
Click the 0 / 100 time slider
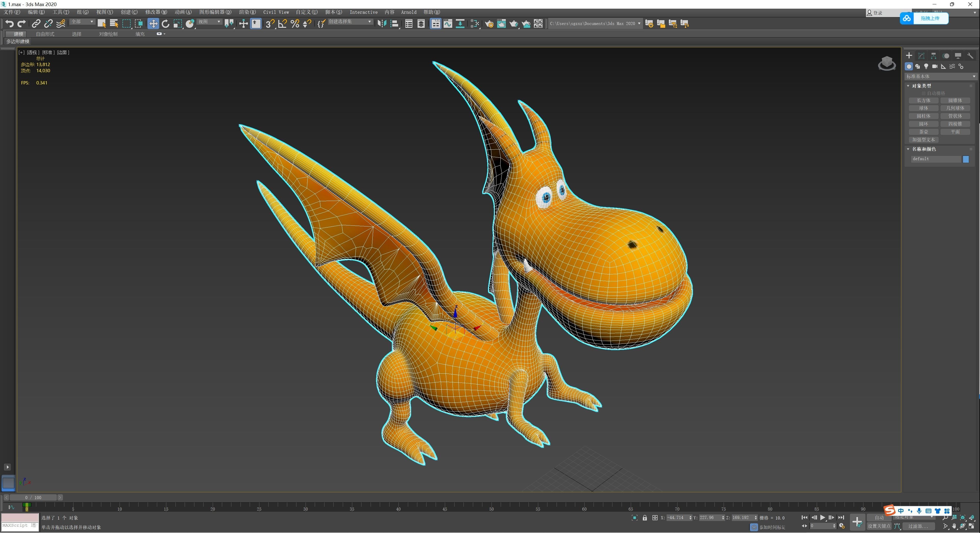pyautogui.click(x=33, y=498)
